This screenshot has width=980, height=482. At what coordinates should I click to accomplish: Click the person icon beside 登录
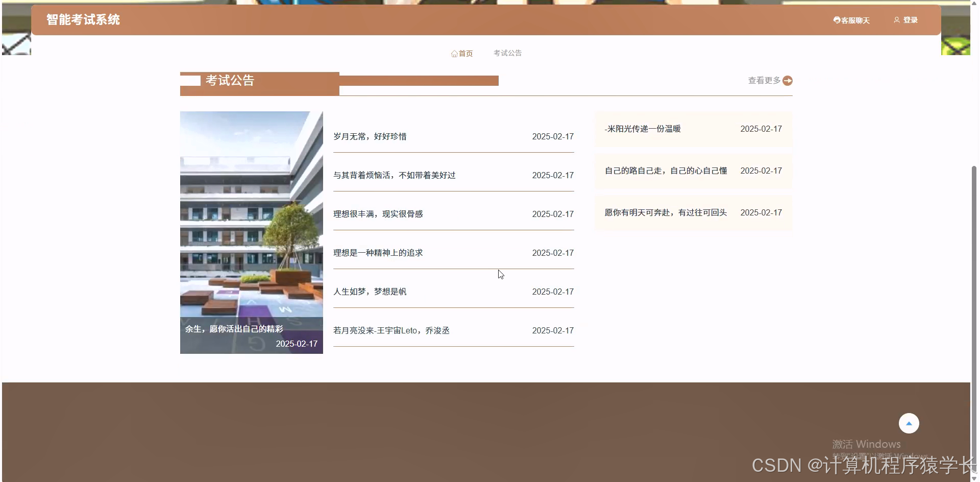897,20
